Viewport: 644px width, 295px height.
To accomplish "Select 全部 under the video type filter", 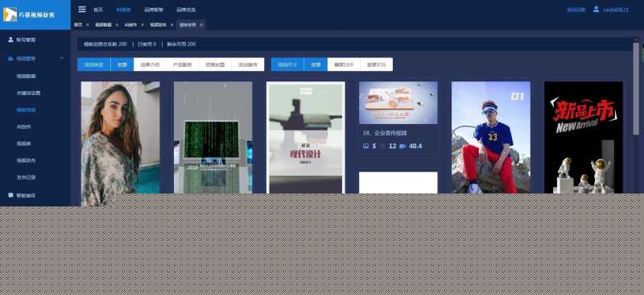I will pos(122,64).
